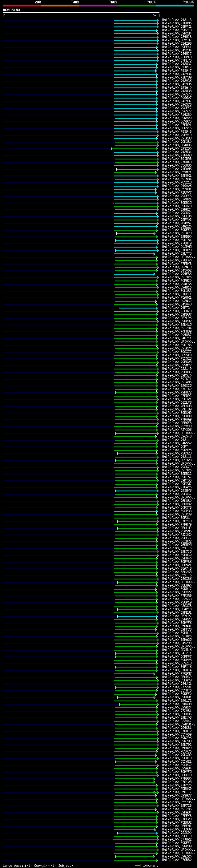Click the UniRef100_O81320 label
The image size is (197, 868).
tap(177, 460)
